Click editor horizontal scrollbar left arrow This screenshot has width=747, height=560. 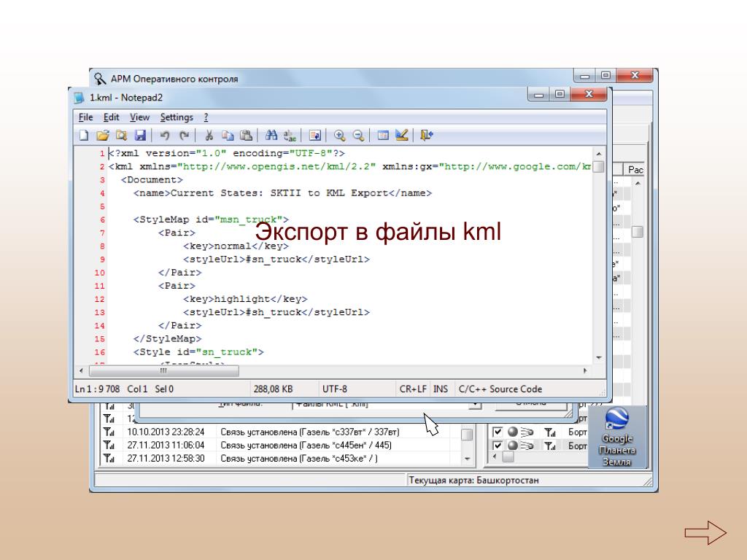81,370
